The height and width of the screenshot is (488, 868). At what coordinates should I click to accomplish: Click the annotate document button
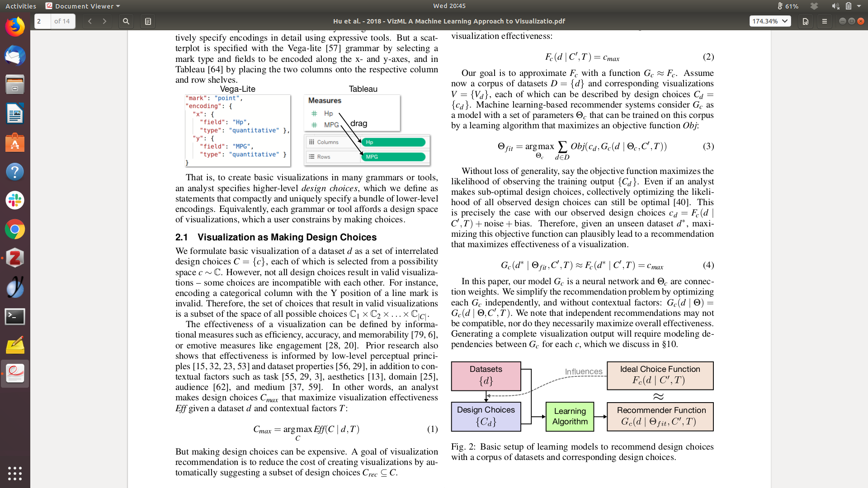click(148, 21)
